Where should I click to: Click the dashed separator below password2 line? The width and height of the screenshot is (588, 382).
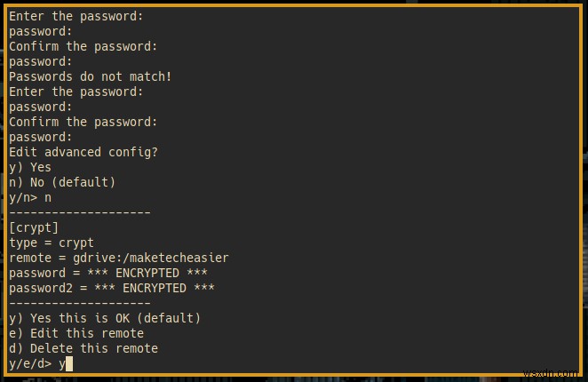click(80, 303)
